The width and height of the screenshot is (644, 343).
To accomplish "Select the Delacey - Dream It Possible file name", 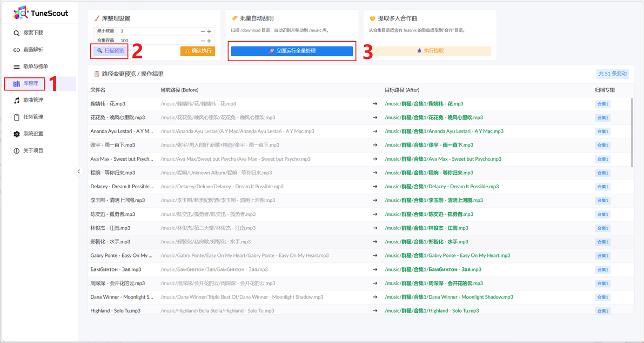I will pyautogui.click(x=123, y=187).
